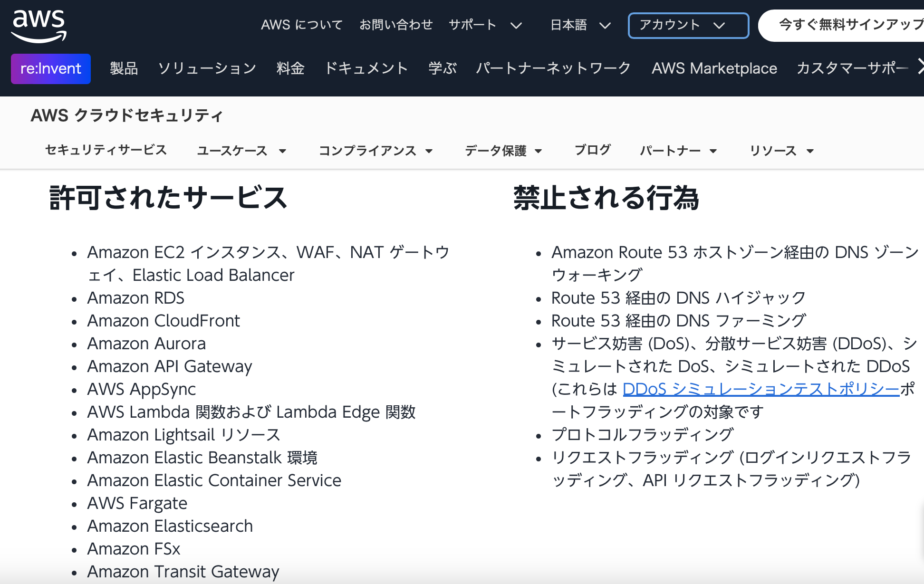Open the アカウント dropdown menu
The width and height of the screenshot is (924, 584).
(688, 25)
